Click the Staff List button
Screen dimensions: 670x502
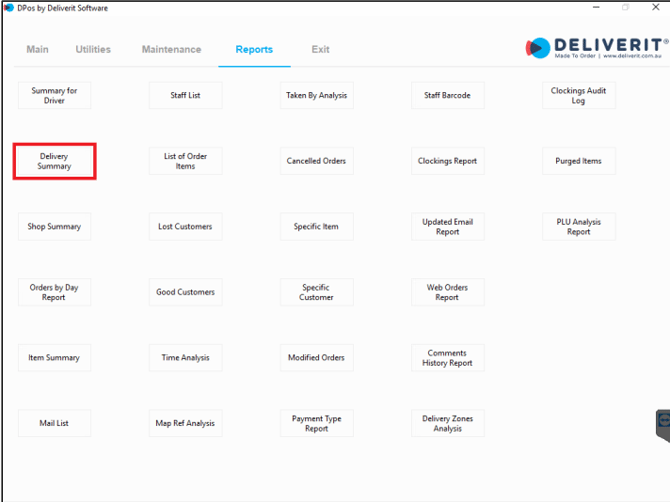[x=186, y=95]
